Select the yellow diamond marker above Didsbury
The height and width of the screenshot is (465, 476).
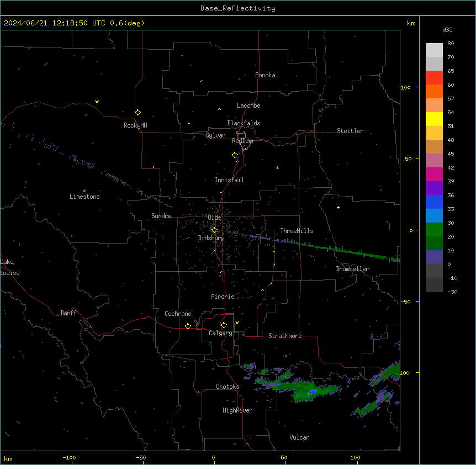pos(214,230)
